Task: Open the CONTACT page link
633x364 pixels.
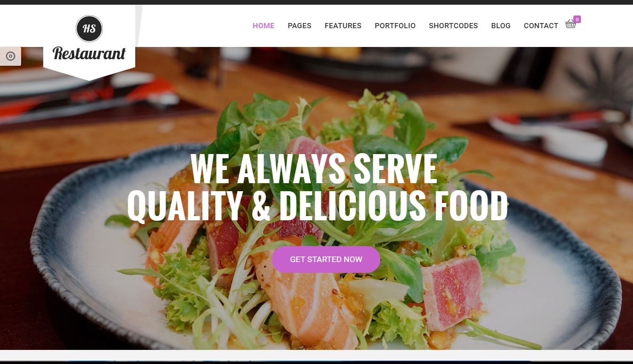Action: [x=541, y=26]
